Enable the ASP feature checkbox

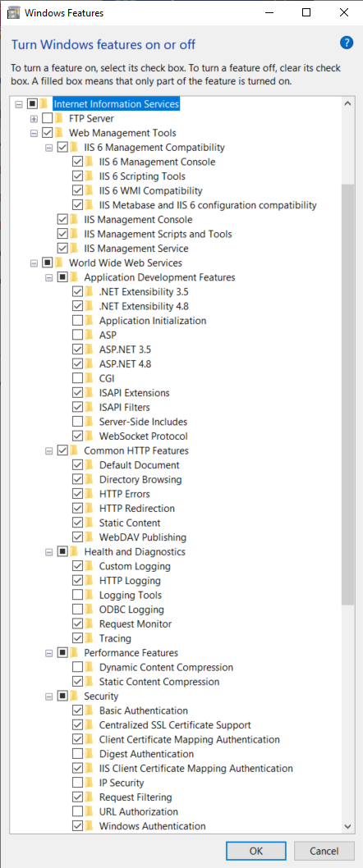[x=77, y=335]
